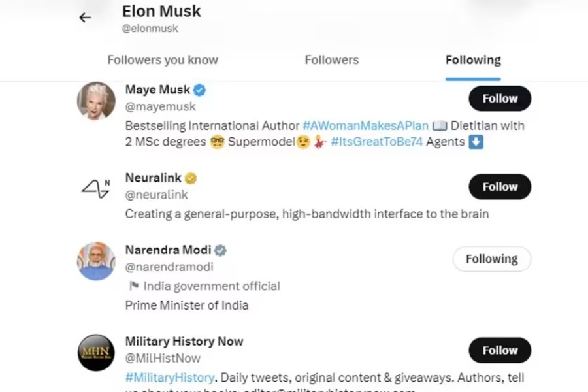Click Neuralink's gold verified badge
Viewport: 588px width, 392px height.
[x=189, y=177]
